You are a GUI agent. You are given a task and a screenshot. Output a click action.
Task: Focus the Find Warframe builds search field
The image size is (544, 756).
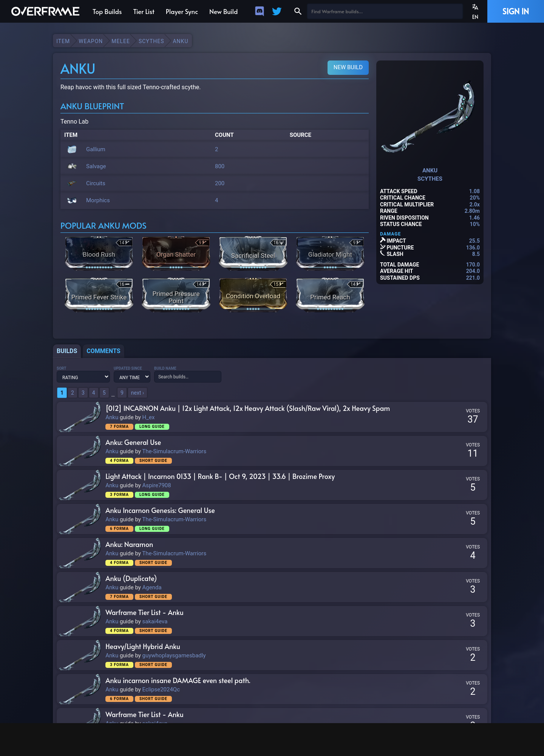pyautogui.click(x=385, y=11)
